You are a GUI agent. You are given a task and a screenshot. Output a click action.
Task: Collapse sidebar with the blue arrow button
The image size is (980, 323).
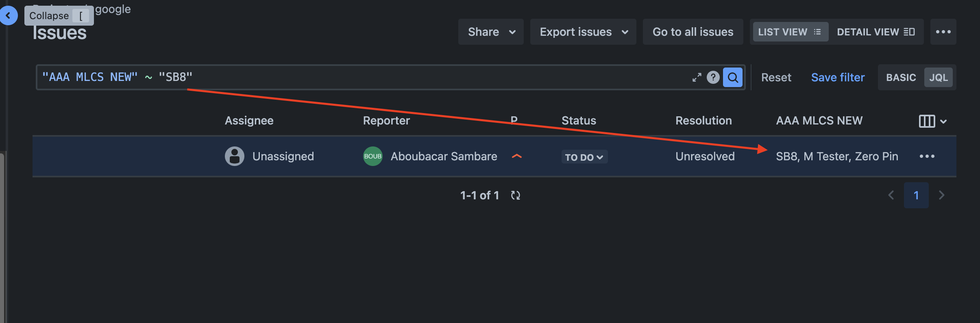[x=8, y=15]
